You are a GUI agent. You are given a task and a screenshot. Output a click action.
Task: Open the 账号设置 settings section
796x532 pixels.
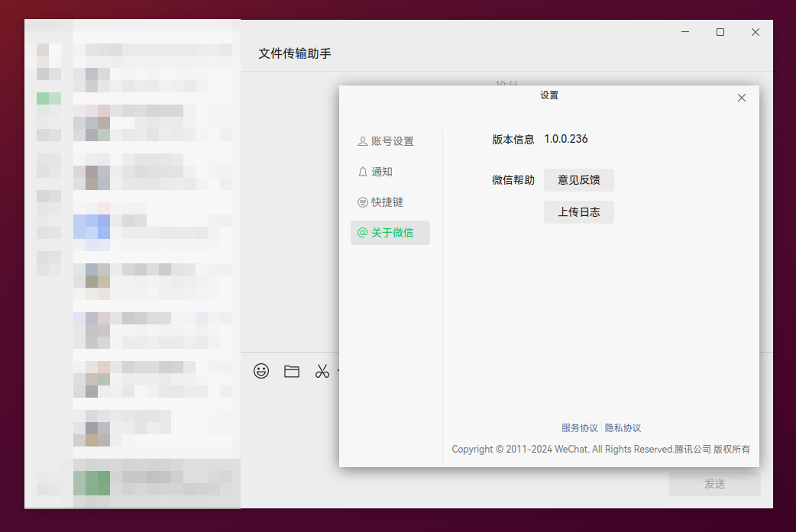click(x=390, y=141)
